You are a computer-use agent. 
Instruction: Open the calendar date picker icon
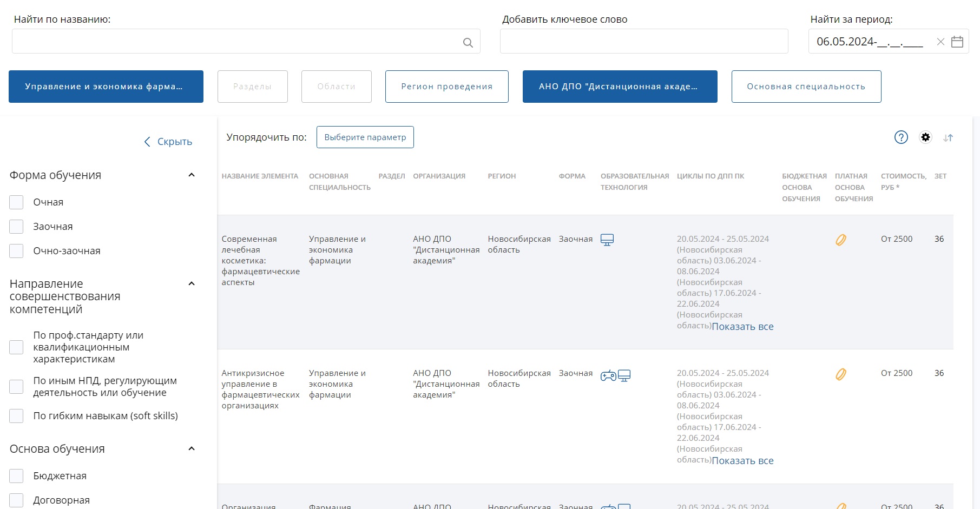[957, 42]
